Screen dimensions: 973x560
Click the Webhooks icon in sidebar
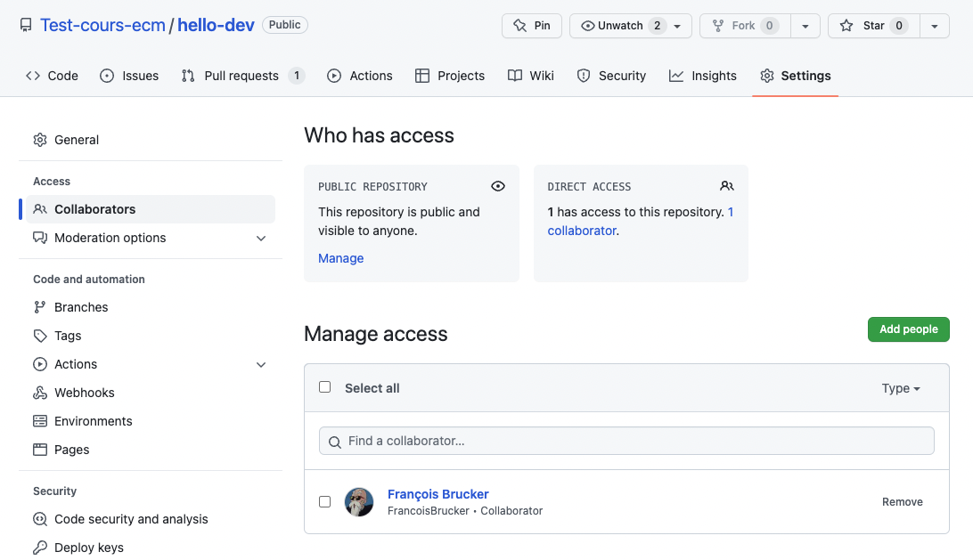click(x=40, y=393)
